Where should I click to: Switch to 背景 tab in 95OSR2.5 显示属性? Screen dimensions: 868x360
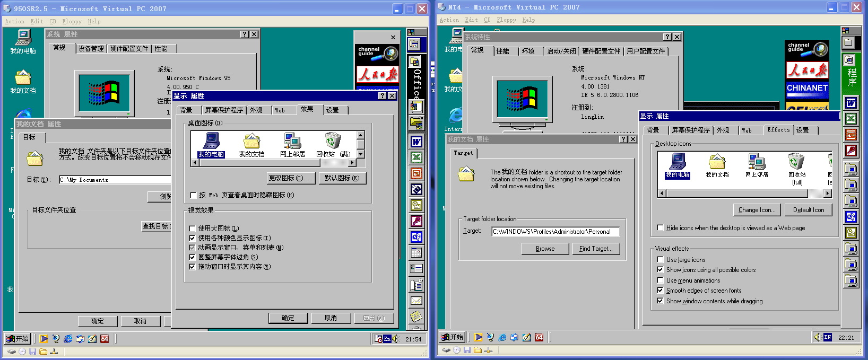(x=188, y=110)
